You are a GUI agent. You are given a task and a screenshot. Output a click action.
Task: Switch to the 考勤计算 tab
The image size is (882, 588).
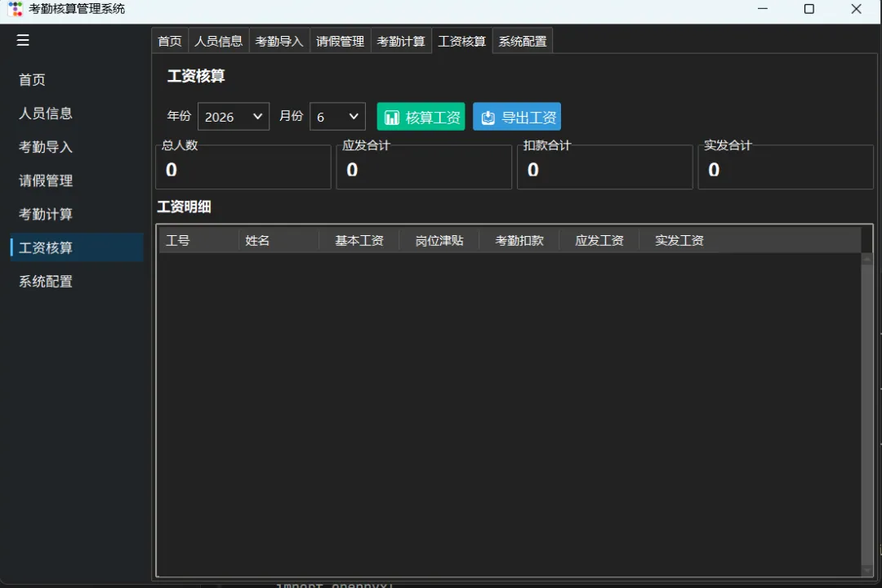[x=400, y=41]
